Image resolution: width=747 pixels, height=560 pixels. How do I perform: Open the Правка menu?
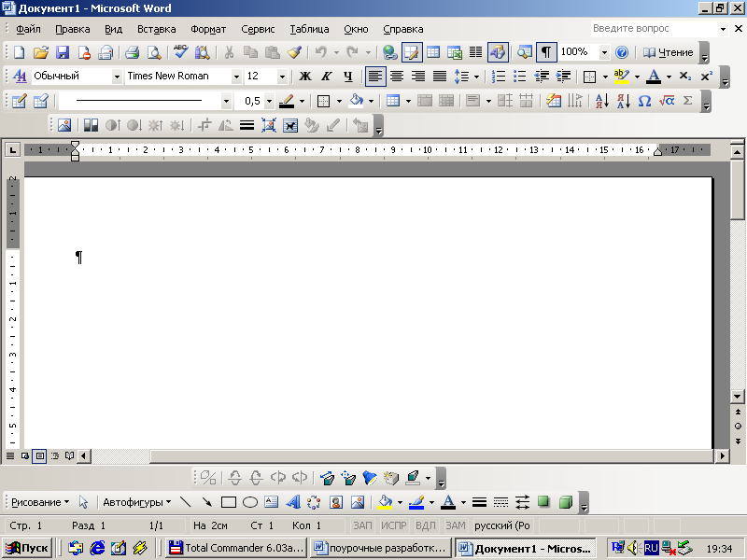(x=73, y=29)
